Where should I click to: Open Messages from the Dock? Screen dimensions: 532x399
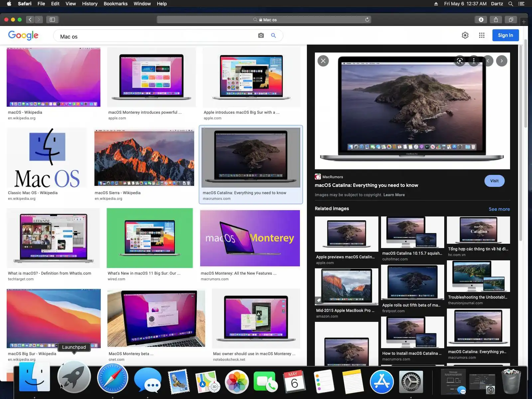(x=148, y=380)
